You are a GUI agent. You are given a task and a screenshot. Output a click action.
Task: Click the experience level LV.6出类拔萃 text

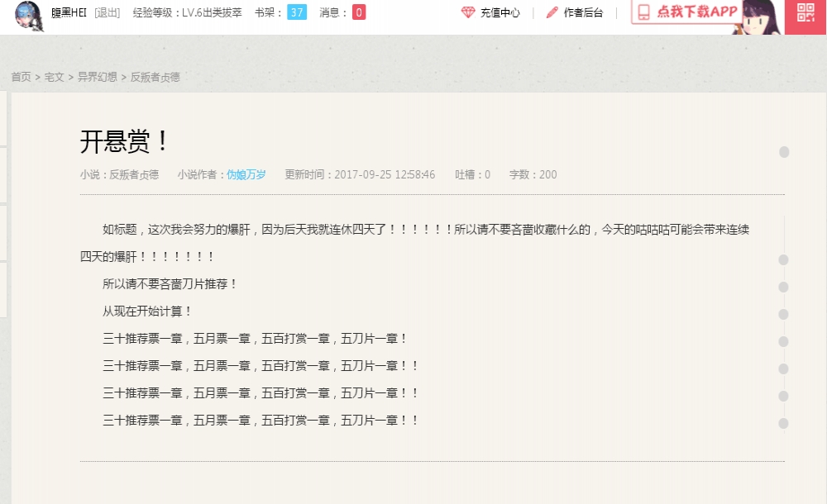(187, 12)
